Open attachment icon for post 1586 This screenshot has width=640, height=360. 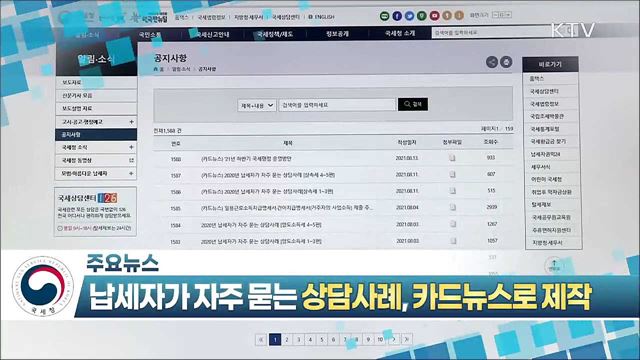pos(452,191)
